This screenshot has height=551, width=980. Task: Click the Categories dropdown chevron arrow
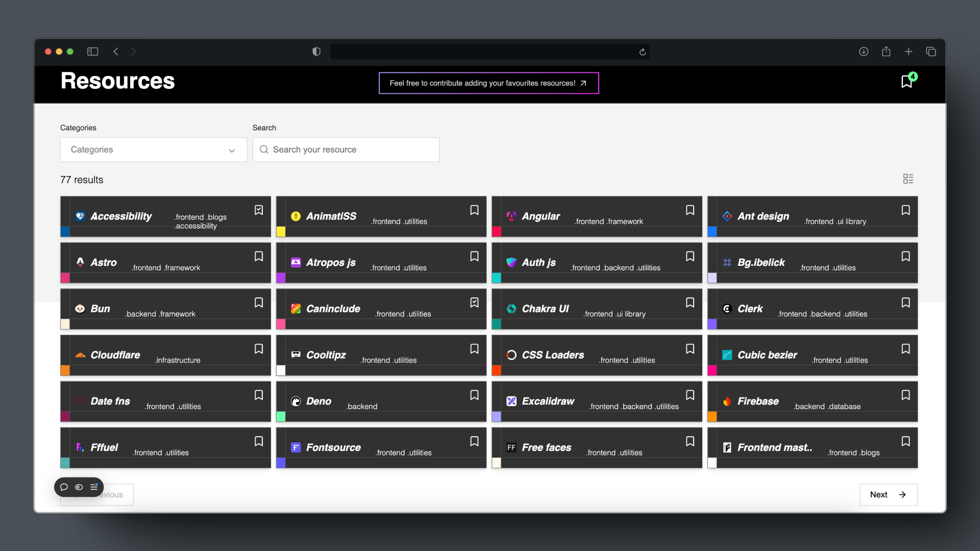point(232,151)
